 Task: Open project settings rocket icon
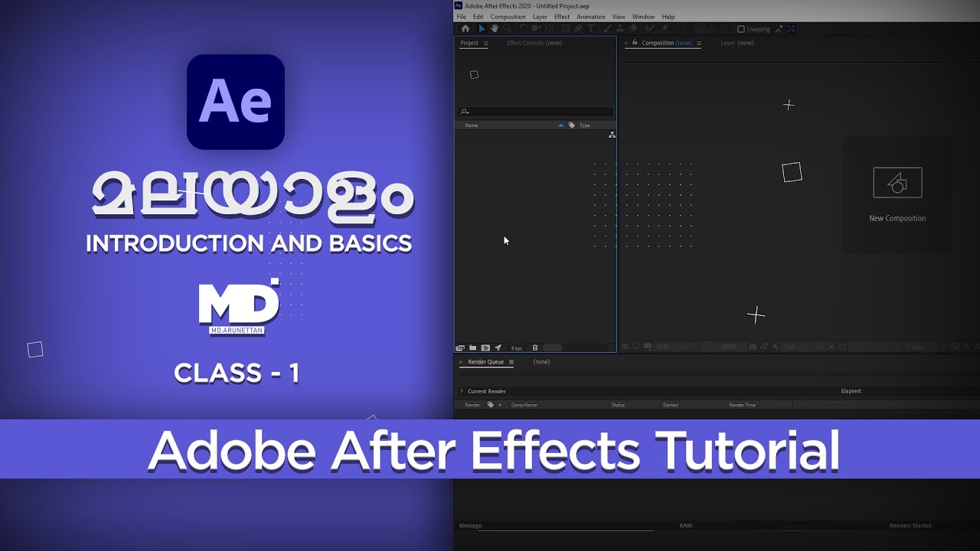click(x=498, y=348)
